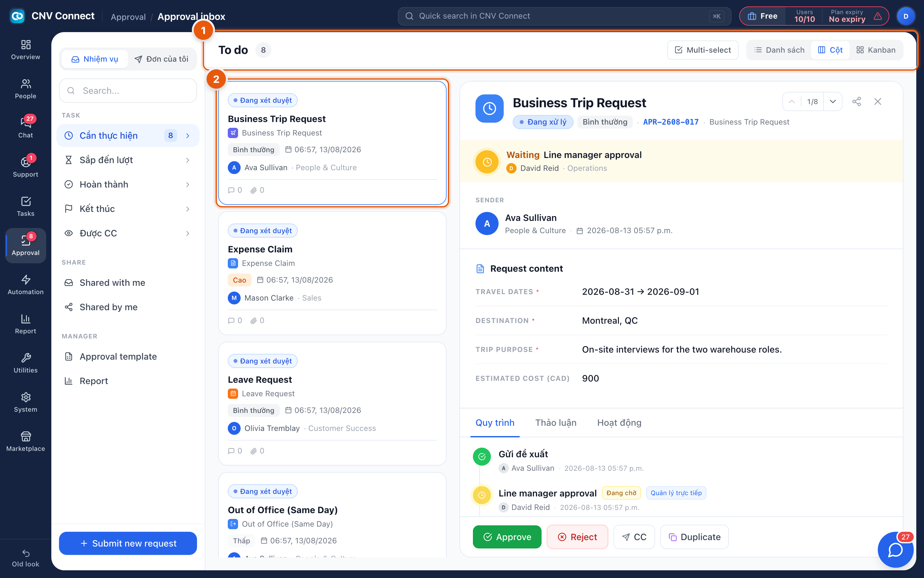Click the CNV Connect logo
The width and height of the screenshot is (924, 578).
pyautogui.click(x=17, y=16)
